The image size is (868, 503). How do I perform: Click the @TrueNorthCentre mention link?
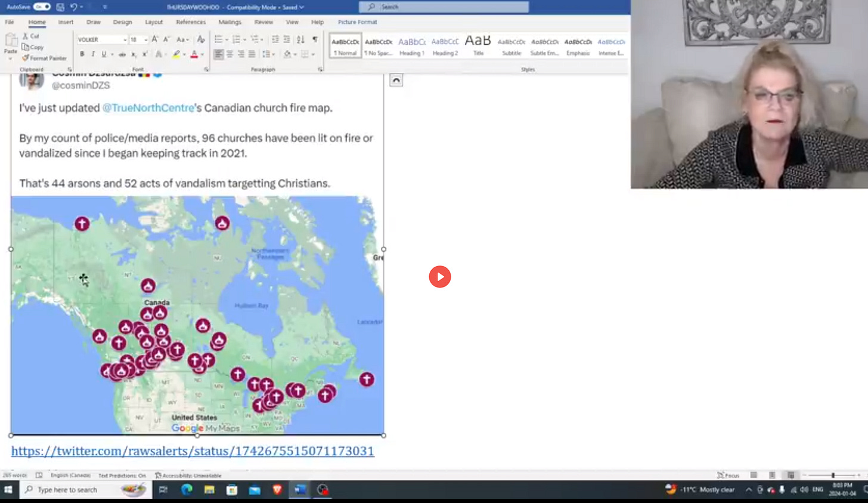pos(148,108)
